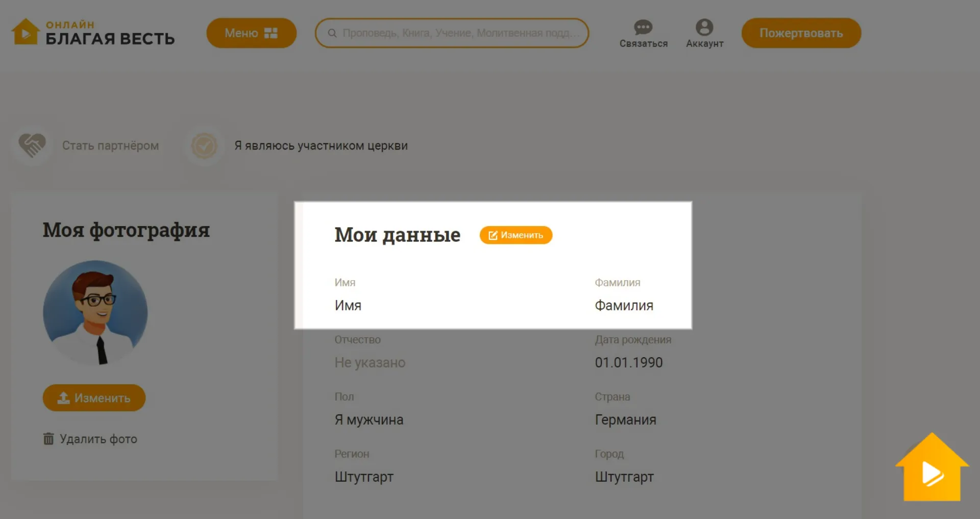Select the Имя value field
980x519 pixels.
[348, 306]
